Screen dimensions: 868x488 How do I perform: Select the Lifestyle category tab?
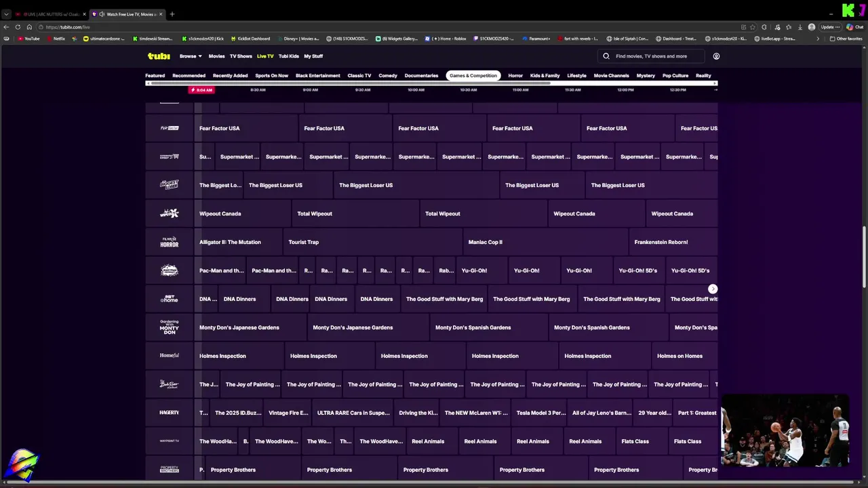[x=576, y=75]
